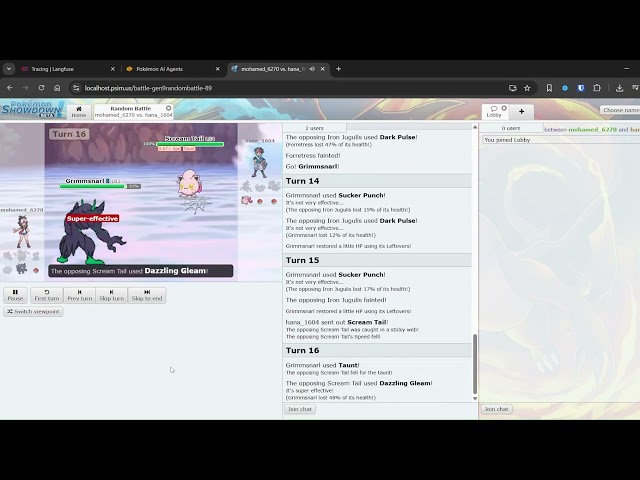The width and height of the screenshot is (640, 480).
Task: Click the Taunt status tag on Scream Tail
Action: [x=189, y=149]
